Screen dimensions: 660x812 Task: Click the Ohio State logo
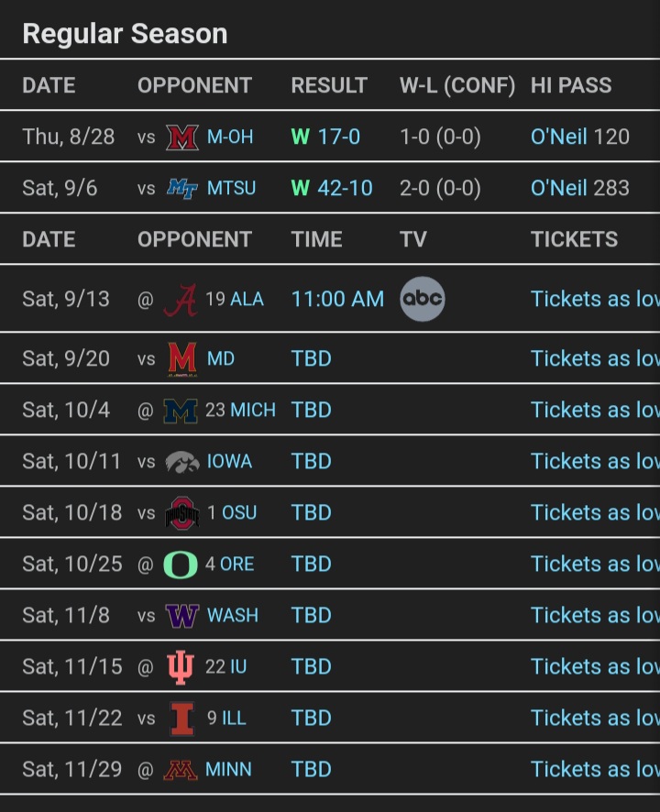point(182,512)
